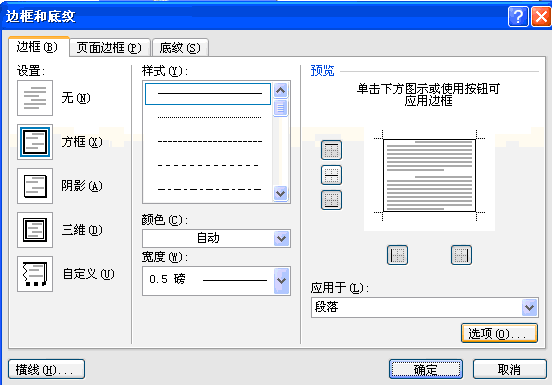
Task: Click the style list scroll down arrow
Action: [281, 193]
